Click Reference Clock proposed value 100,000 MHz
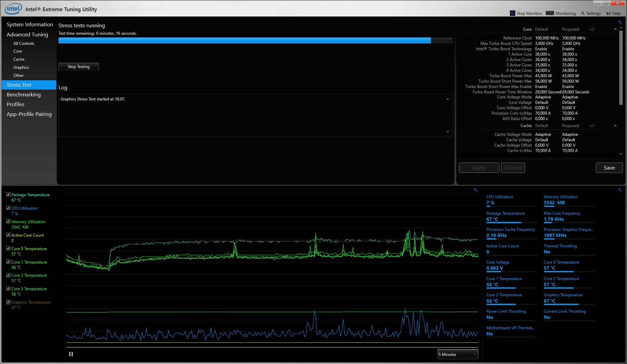 tap(574, 38)
